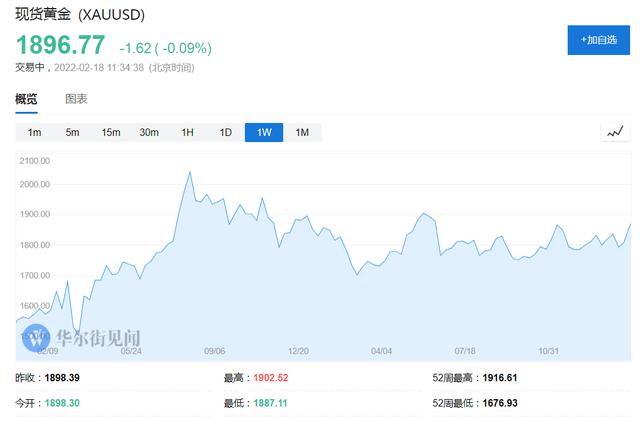Switch to the 概览 tab
The width and height of the screenshot is (640, 422).
click(26, 99)
